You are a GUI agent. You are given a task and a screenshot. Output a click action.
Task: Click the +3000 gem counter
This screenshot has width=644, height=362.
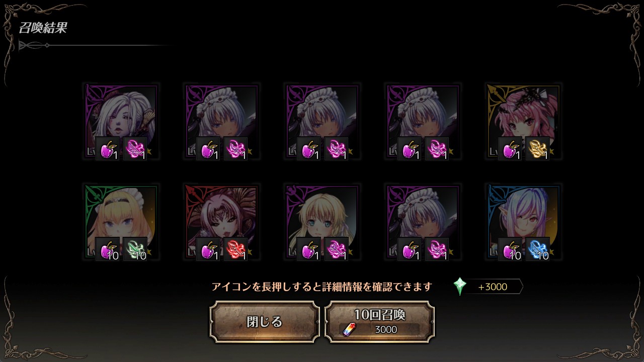pos(493,287)
